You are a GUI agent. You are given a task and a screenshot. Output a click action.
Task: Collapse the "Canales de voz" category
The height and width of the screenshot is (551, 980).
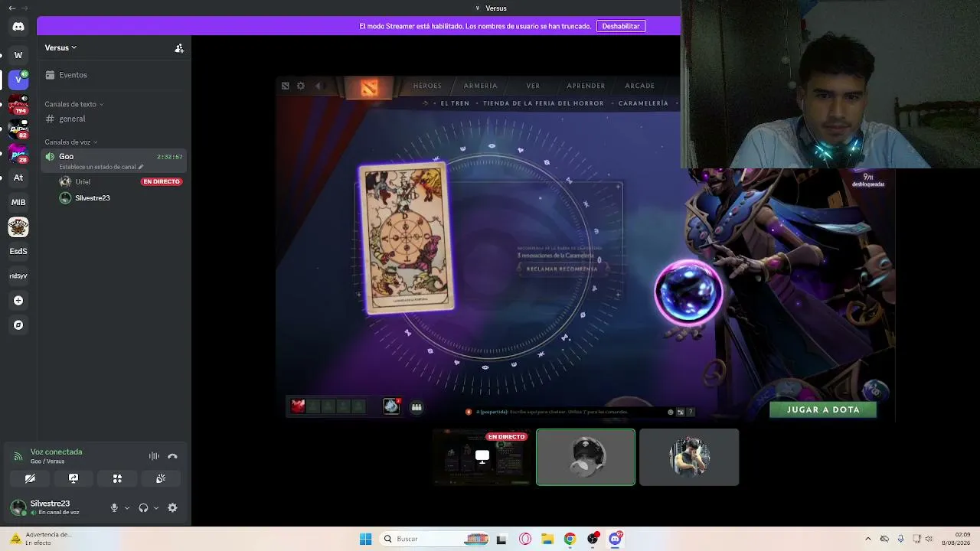(x=70, y=142)
